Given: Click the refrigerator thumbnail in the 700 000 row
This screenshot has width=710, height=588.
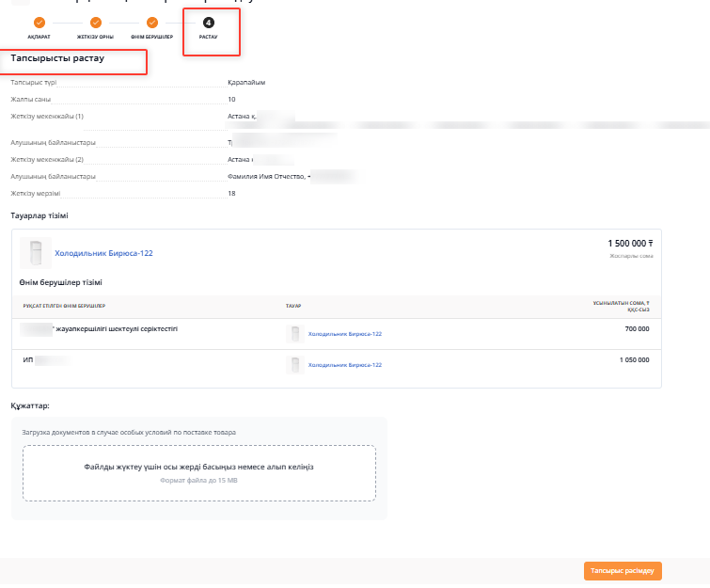Looking at the screenshot, I should [x=295, y=334].
